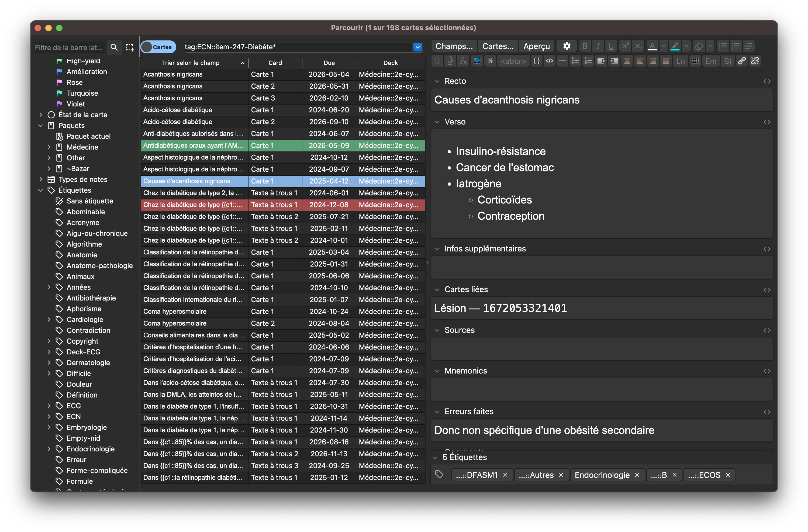Click the settings gear icon
Viewport: 808px width, 532px height.
click(567, 46)
